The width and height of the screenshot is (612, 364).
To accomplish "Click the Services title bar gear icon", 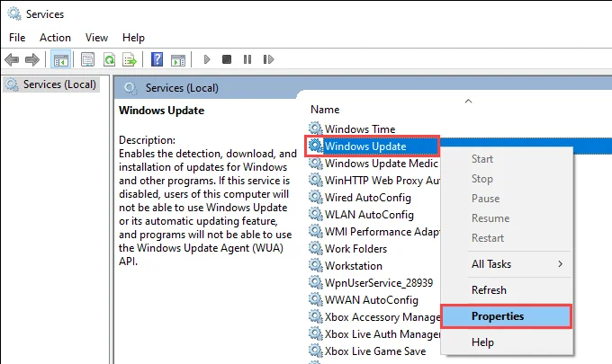I will (14, 13).
